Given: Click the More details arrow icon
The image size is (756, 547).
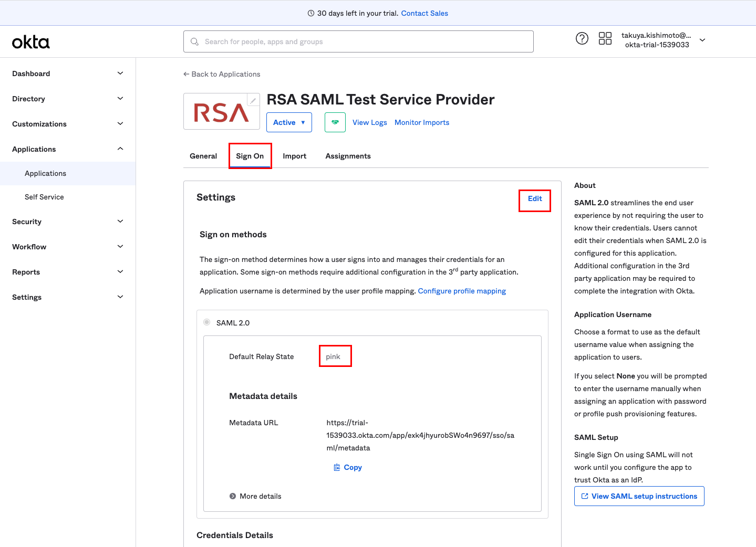Looking at the screenshot, I should [x=233, y=496].
